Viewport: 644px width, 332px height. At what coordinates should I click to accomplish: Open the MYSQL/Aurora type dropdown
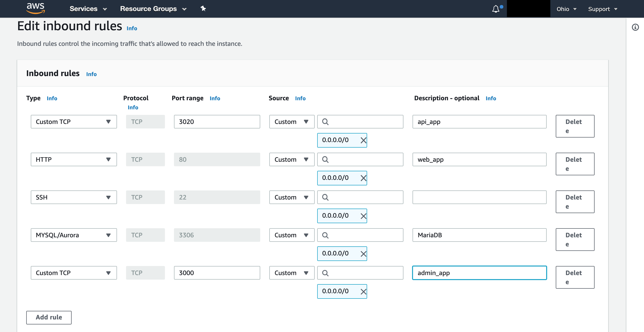click(74, 235)
